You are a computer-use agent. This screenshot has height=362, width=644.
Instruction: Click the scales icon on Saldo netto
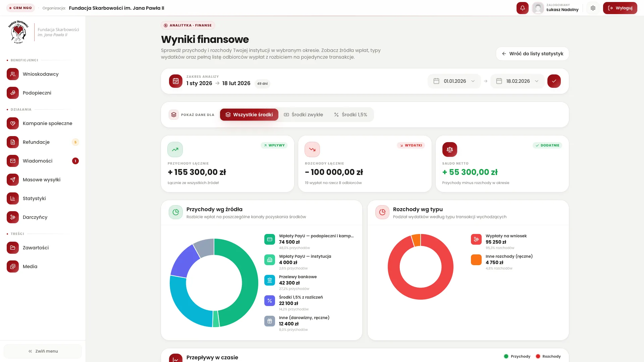[450, 149]
